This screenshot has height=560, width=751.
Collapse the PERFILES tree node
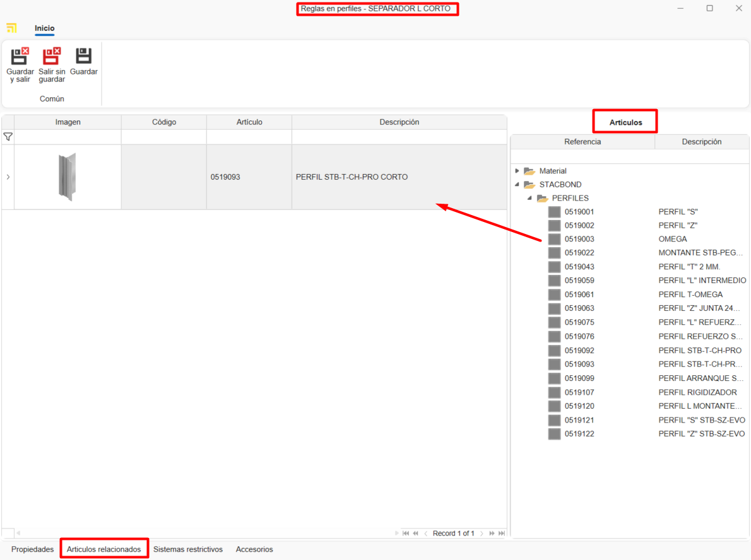(x=530, y=198)
